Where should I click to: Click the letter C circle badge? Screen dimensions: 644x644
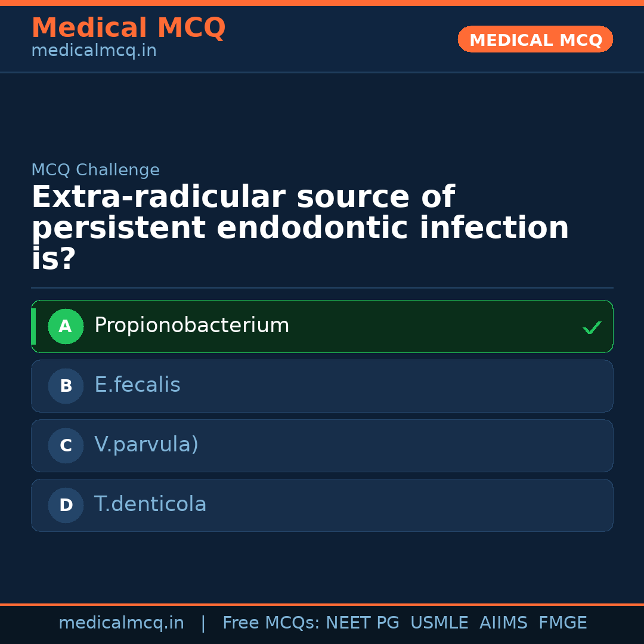coord(66,445)
